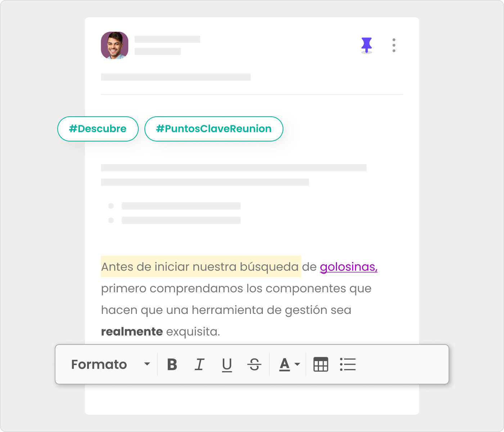Toggle bold formatting in the toolbar
The height and width of the screenshot is (432, 504).
[x=172, y=364]
